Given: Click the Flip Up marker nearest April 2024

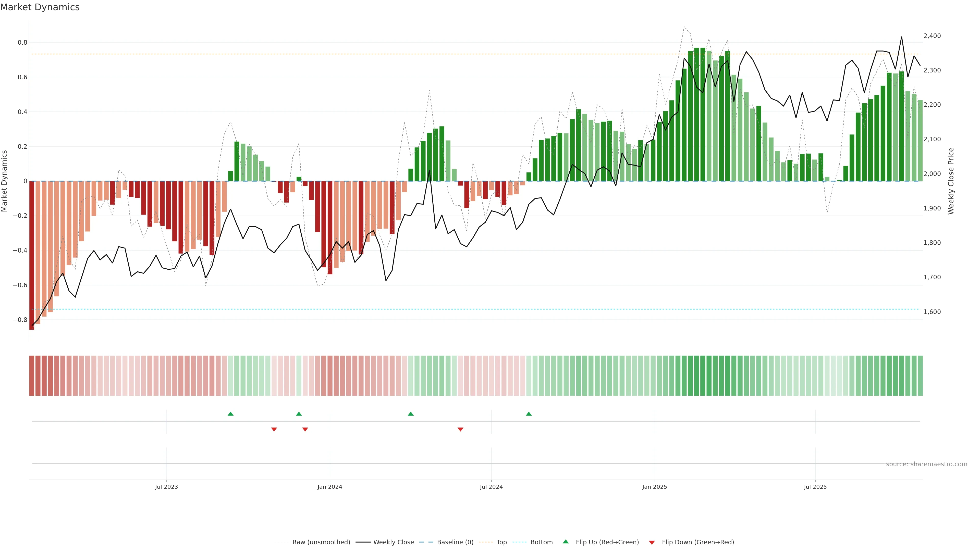Looking at the screenshot, I should [x=410, y=414].
